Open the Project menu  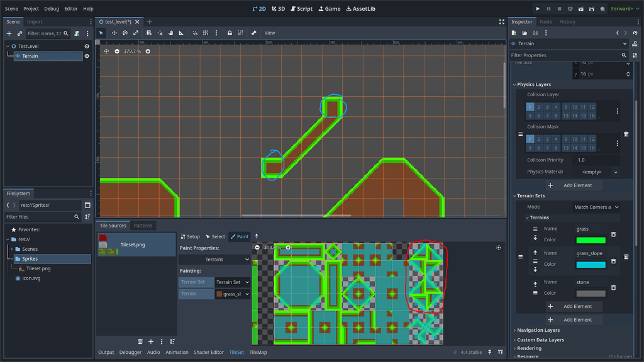31,8
